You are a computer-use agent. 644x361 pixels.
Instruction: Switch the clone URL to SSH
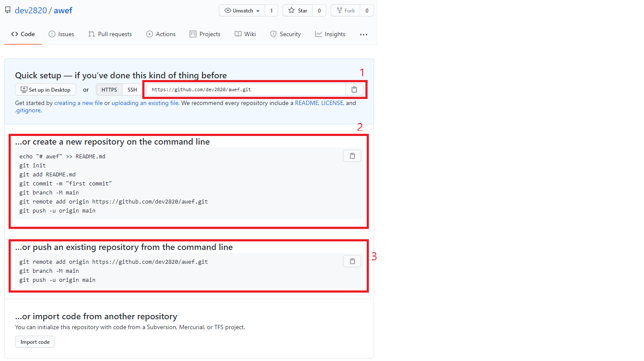pos(132,89)
